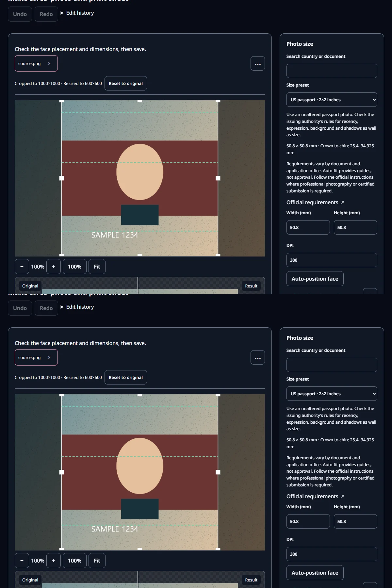The height and width of the screenshot is (588, 392).
Task: Click the Result label in the lower view
Action: pyautogui.click(x=251, y=580)
